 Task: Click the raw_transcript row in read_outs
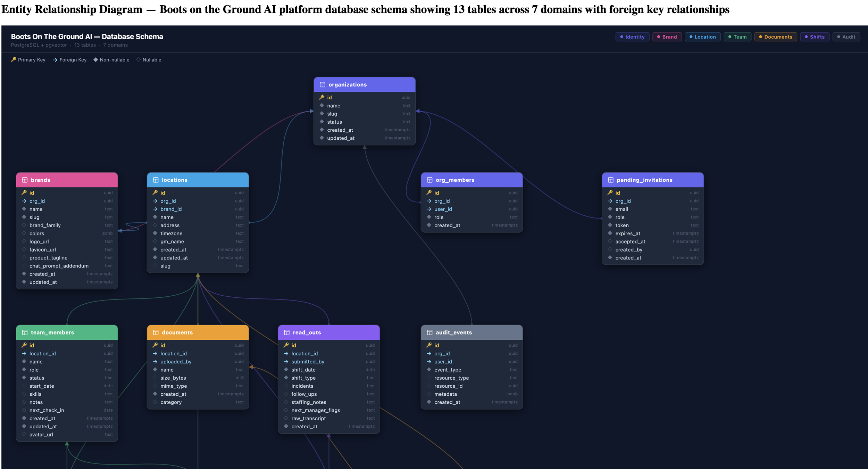[329, 418]
